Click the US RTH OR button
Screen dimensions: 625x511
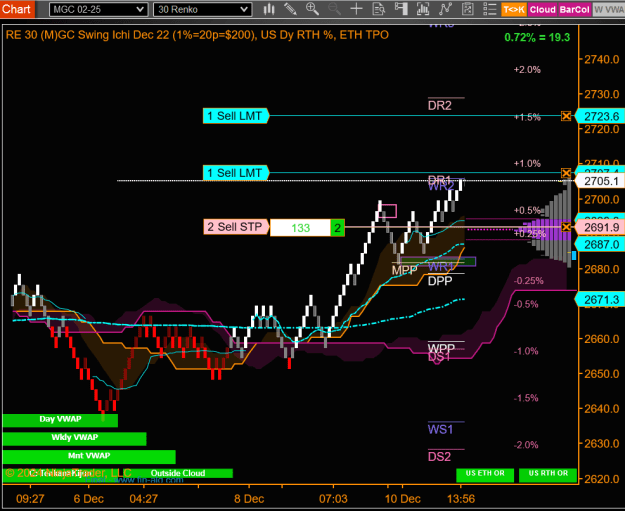point(548,475)
